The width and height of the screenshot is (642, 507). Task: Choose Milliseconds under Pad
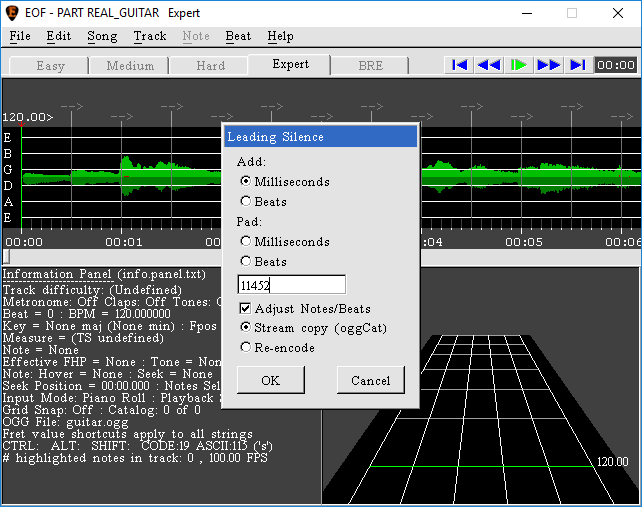point(246,242)
